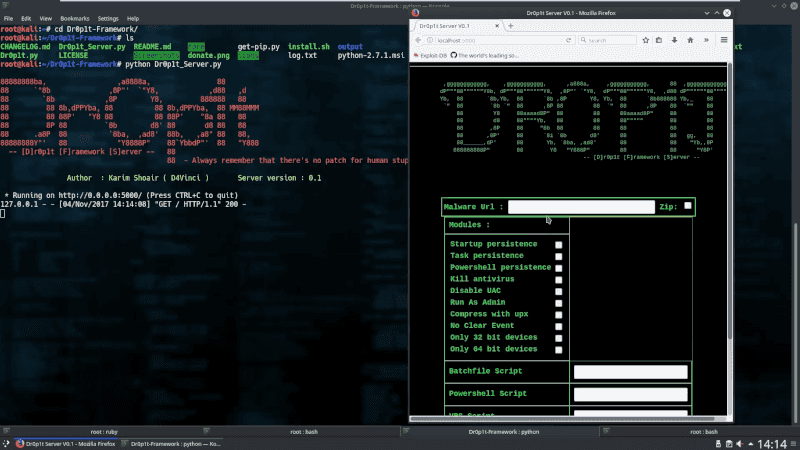Enable Startup persistence module
The image size is (800, 450).
coord(559,245)
